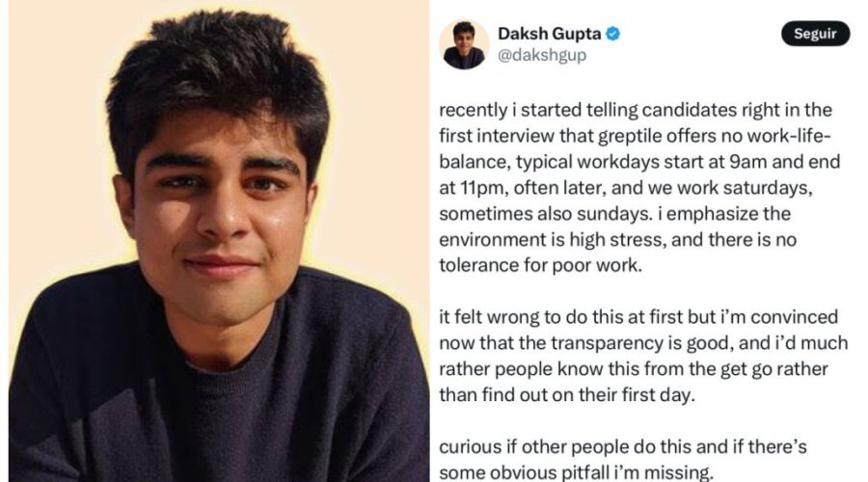
Task: Open the Daksh Gupta display name link
Action: point(549,34)
